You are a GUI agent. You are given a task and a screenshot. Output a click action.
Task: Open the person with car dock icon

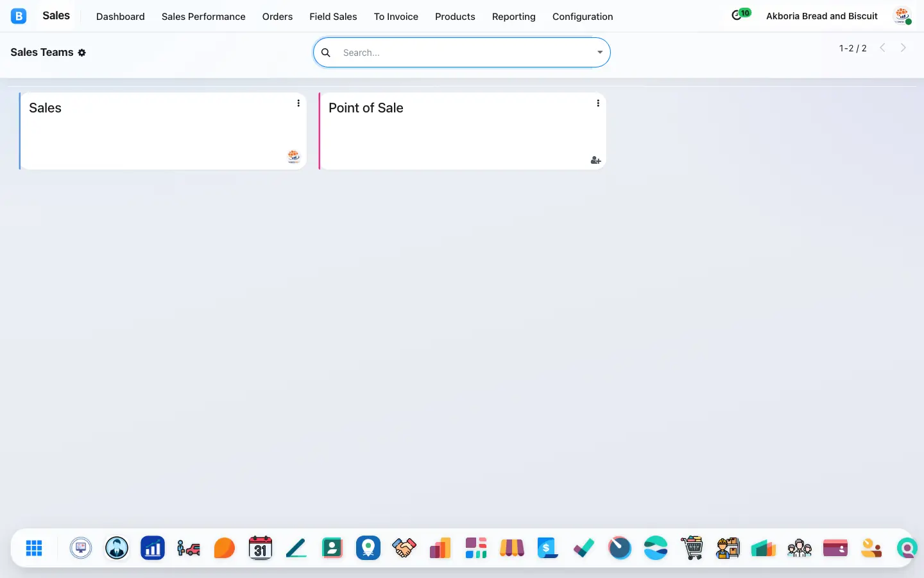click(189, 548)
